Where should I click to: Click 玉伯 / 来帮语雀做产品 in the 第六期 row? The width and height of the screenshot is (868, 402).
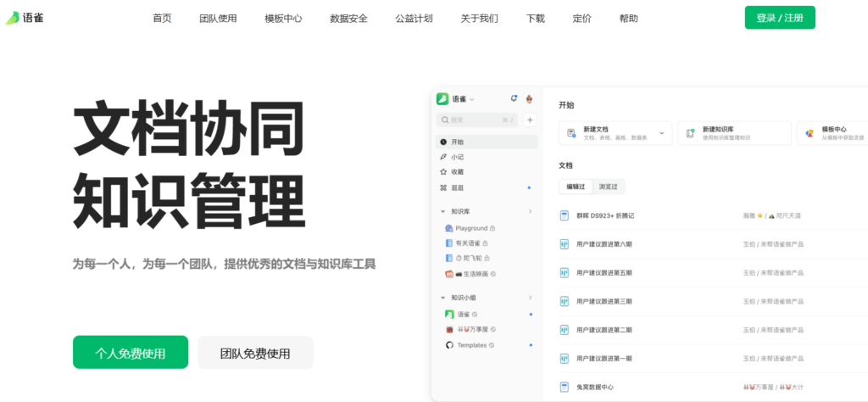(773, 244)
